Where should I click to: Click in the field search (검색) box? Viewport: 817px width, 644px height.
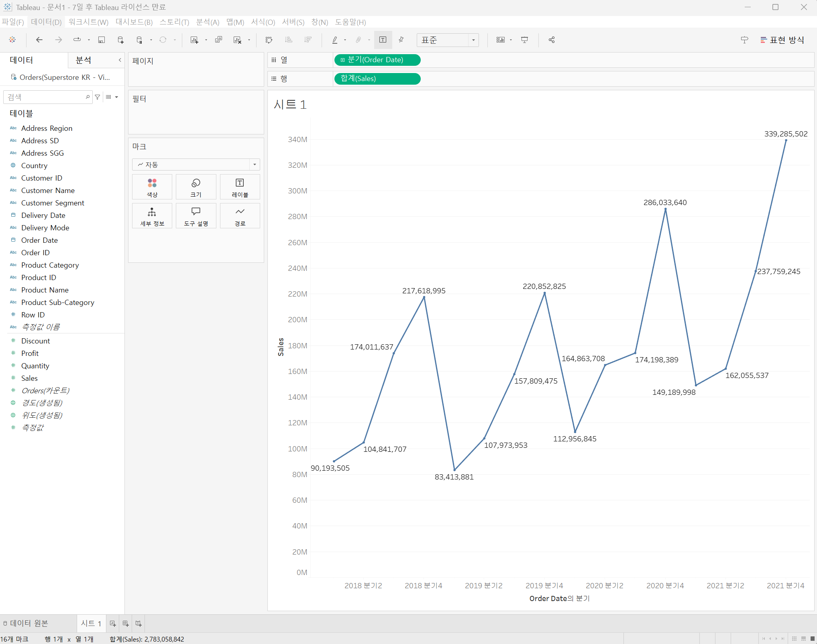tap(44, 97)
